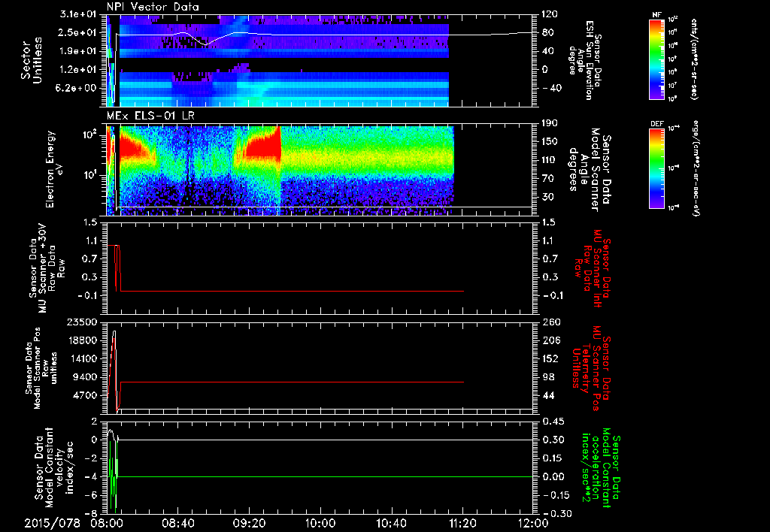This screenshot has height=532, width=770.
Task: Click the 0.45 acceleration axis tick label
Action: tap(553, 422)
